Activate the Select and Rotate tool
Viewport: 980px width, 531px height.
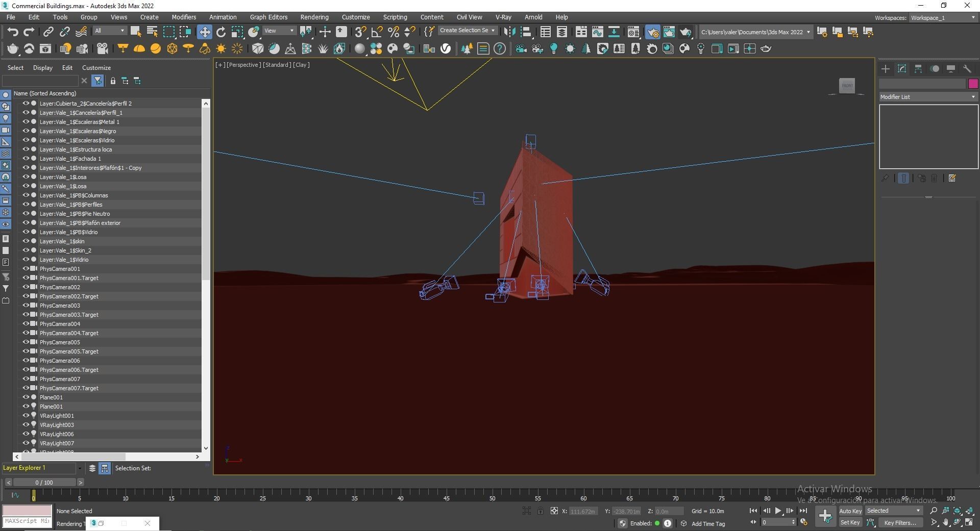coord(221,32)
